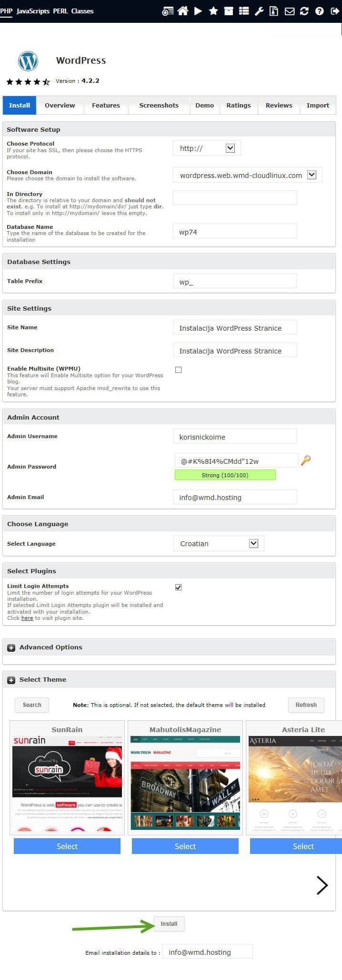Click the Strong (100/100) password strength bar
Screen dimensions: 342x980
225,475
